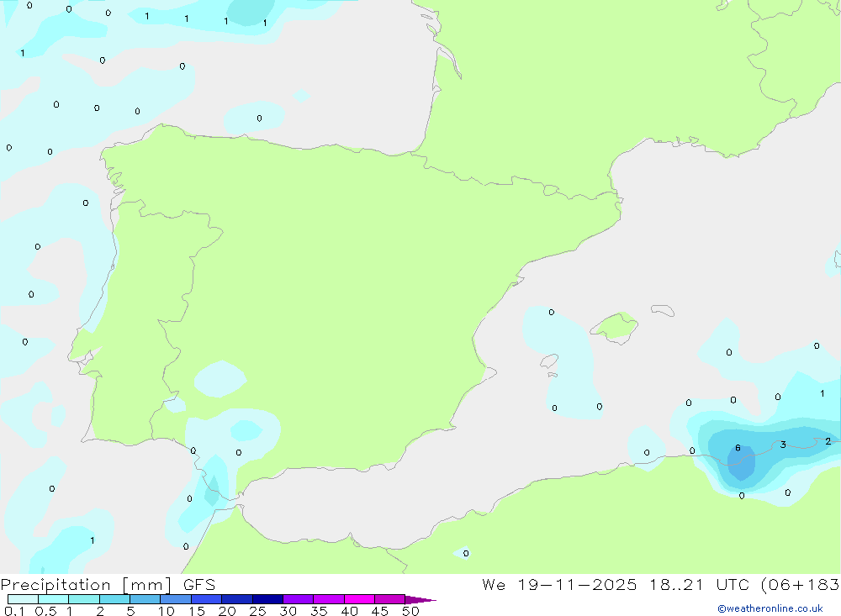Select the 'GFS' model label
This screenshot has width=841, height=616.
[x=199, y=585]
